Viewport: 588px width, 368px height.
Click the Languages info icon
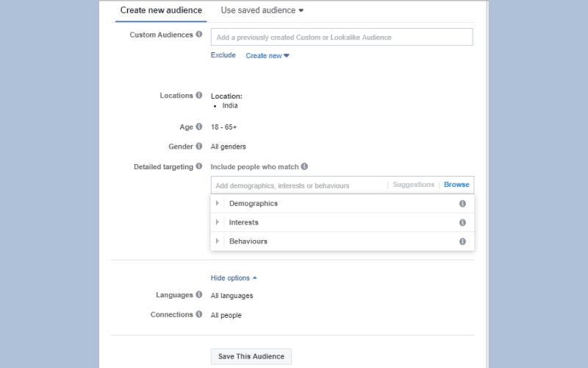point(199,295)
